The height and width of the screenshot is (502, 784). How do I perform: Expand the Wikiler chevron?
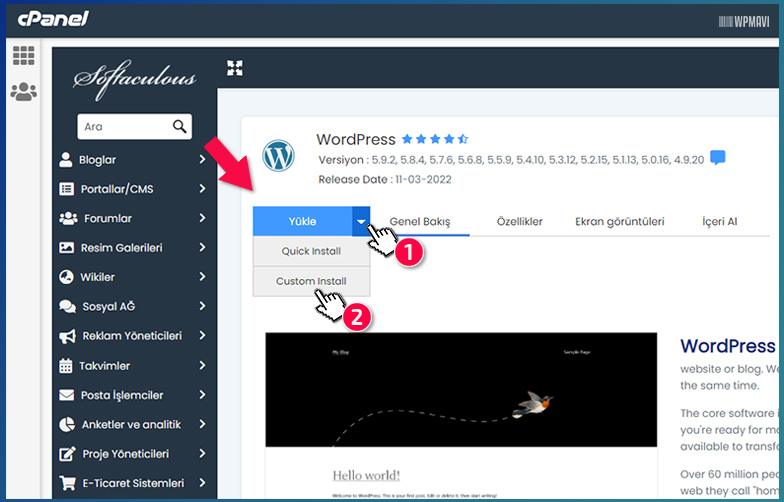click(x=202, y=276)
